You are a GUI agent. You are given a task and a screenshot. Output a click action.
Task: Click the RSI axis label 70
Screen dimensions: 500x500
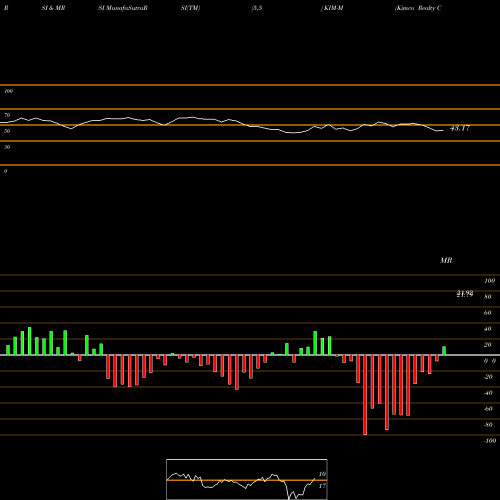tap(7, 115)
